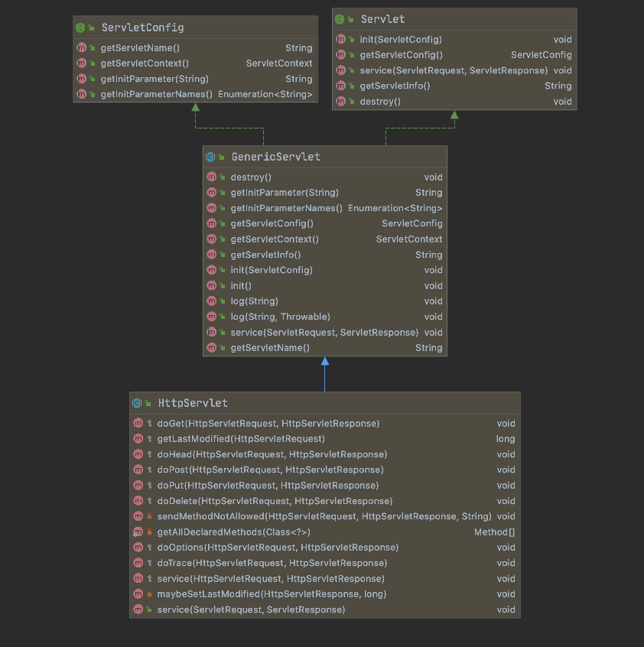
Task: Click the Method[] return type of getAllDeclaredMethods
Action: (494, 532)
